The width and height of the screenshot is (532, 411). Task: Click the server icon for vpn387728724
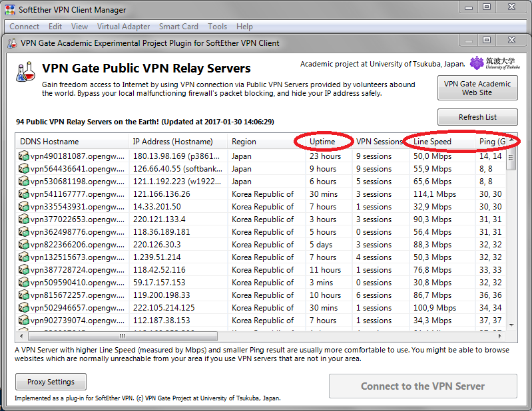pos(24,270)
